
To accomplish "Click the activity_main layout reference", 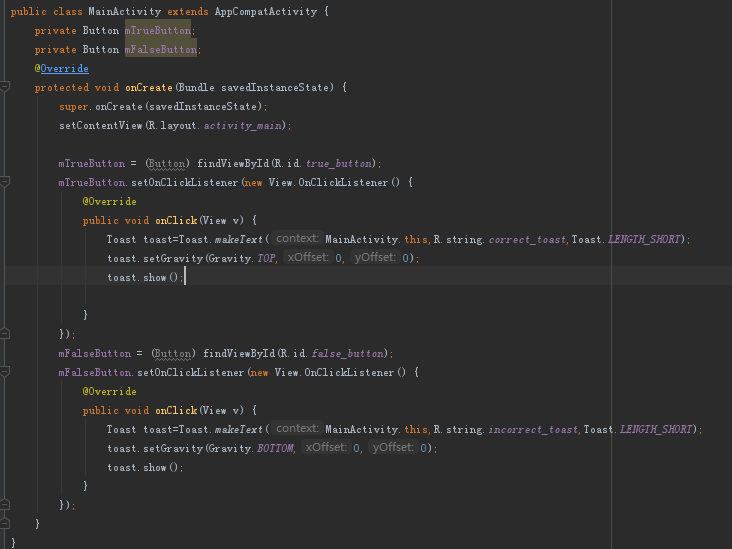I will tap(243, 126).
